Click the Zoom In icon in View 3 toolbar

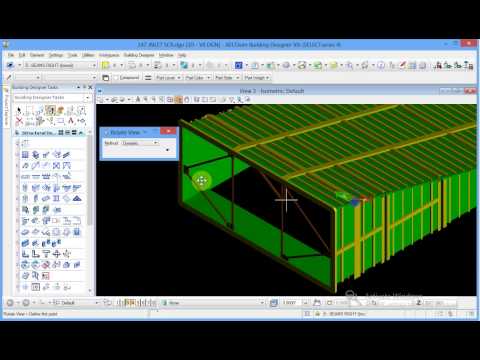pos(146,99)
